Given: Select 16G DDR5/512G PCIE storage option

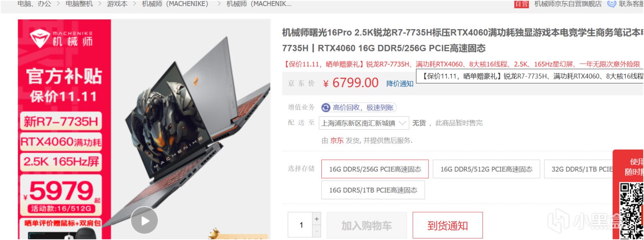Looking at the screenshot, I should [x=486, y=169].
